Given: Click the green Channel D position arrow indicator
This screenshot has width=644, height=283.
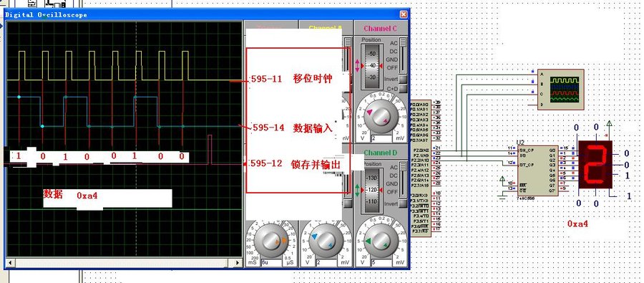Looking at the screenshot, I should [357, 190].
